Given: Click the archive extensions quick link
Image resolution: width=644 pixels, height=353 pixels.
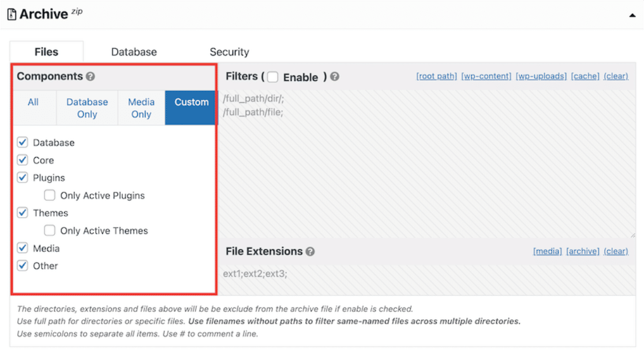Looking at the screenshot, I should point(583,251).
